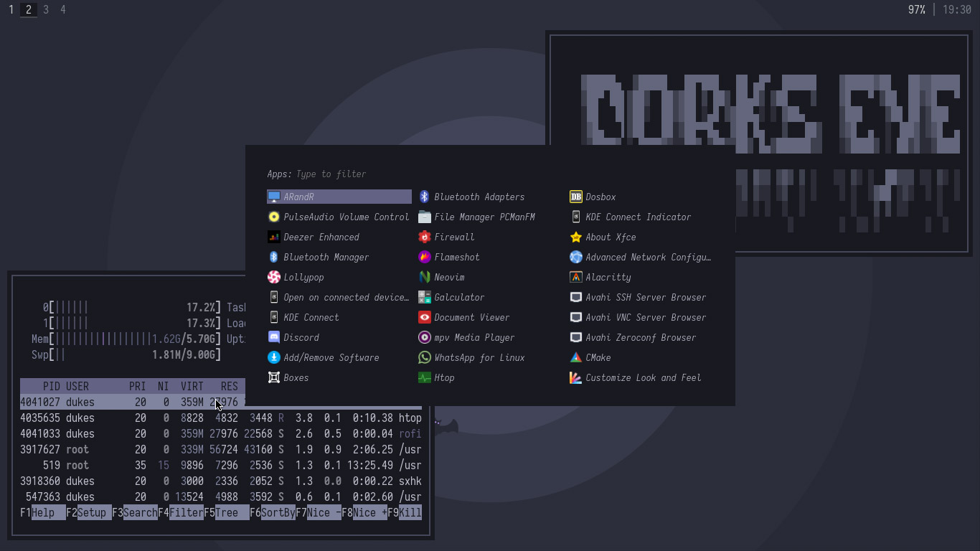Click the Deezer Enhanced icon
The width and height of the screenshot is (980, 551).
pyautogui.click(x=273, y=237)
